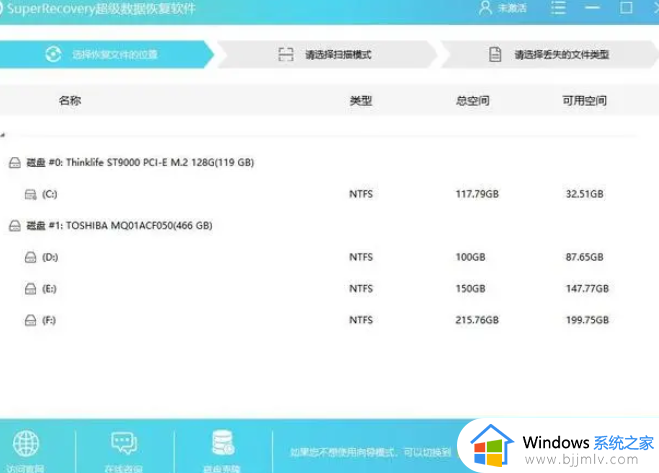659x473 pixels.
Task: Click the 117.79GB total space value
Action: pos(477,194)
